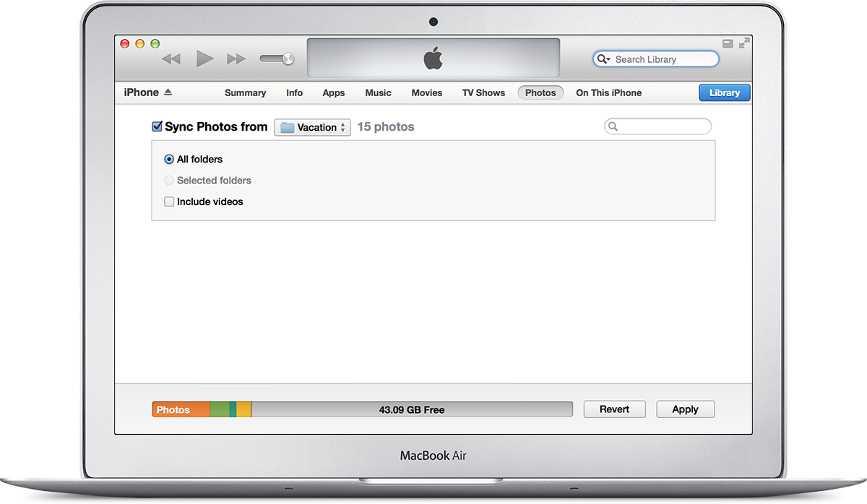Open the Summary tab
Image resolution: width=867 pixels, height=504 pixels.
point(245,92)
